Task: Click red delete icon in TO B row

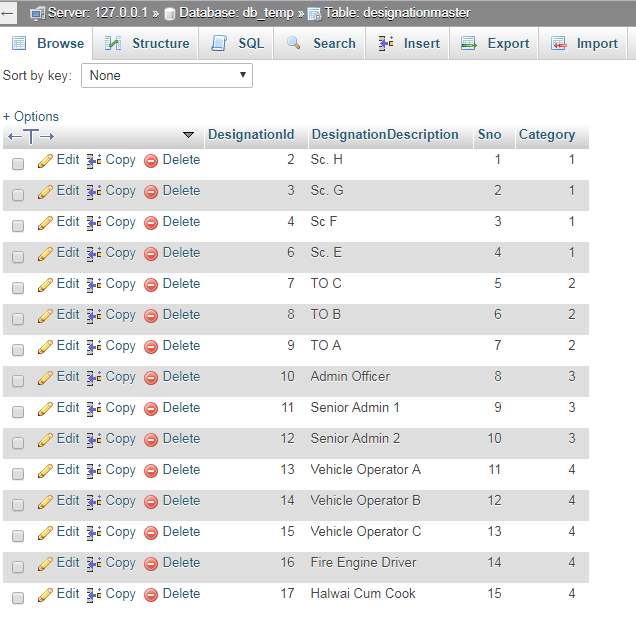Action: point(151,316)
